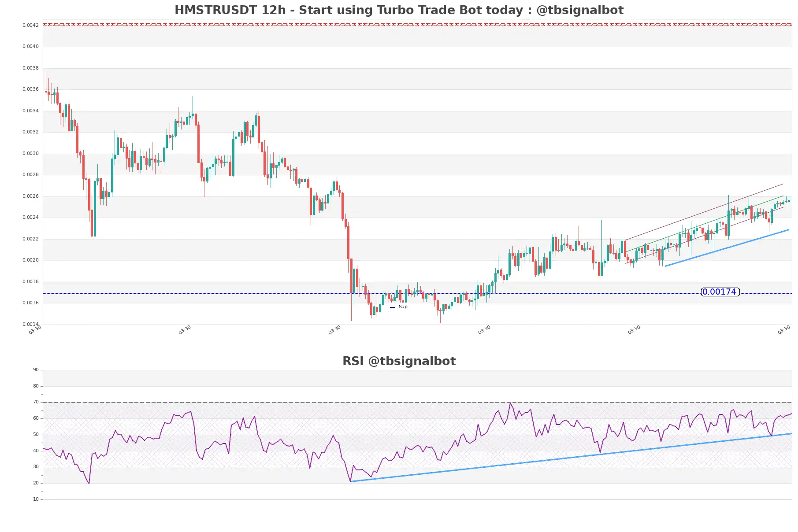The width and height of the screenshot is (798, 532).
Task: Click the RSI 40 axis label
Action: click(x=36, y=451)
